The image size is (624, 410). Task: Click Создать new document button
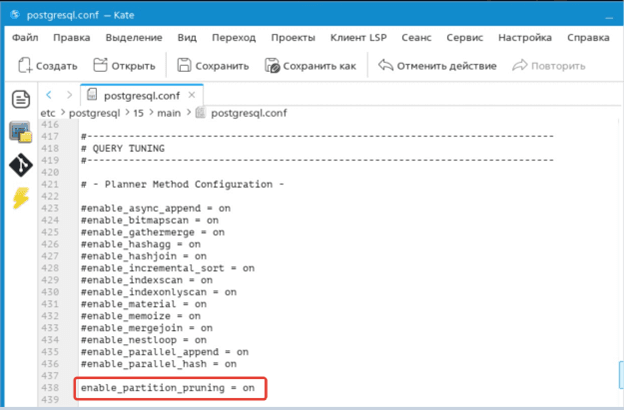48,66
